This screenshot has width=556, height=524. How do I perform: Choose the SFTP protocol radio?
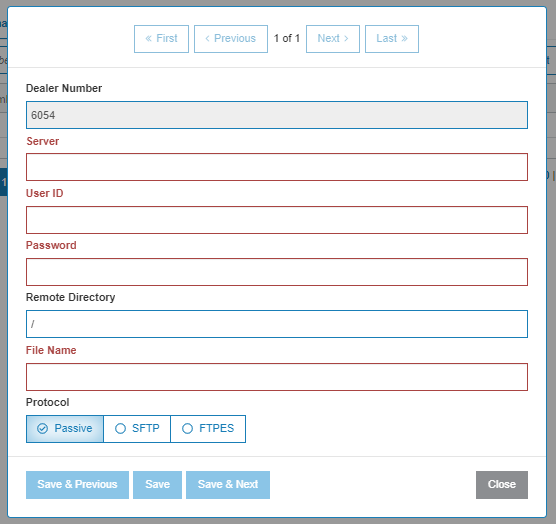137,429
